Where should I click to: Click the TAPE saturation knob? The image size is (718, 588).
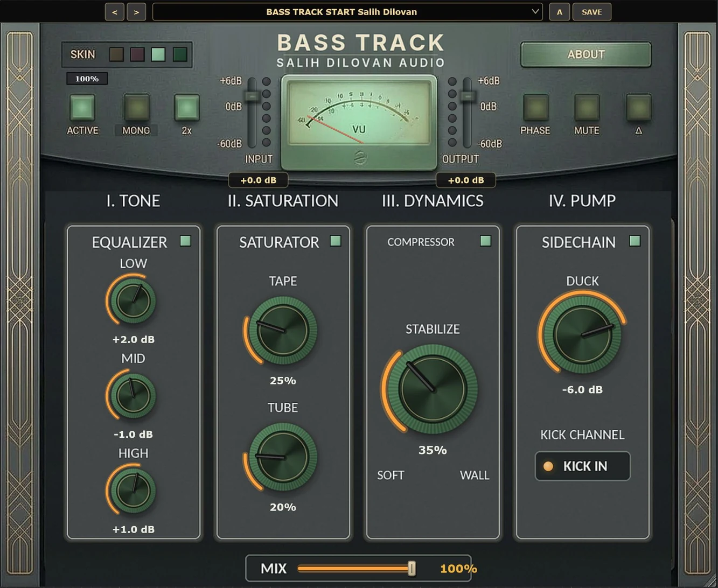(x=283, y=330)
